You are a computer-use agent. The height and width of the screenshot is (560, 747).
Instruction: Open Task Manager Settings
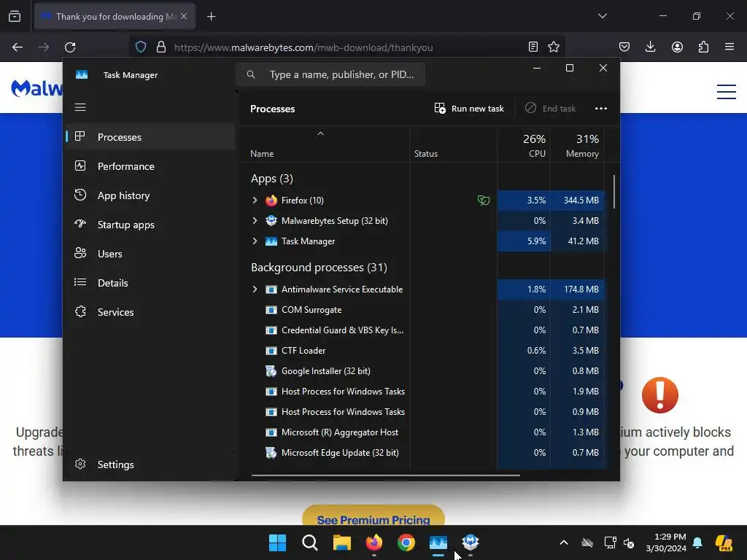(150, 464)
